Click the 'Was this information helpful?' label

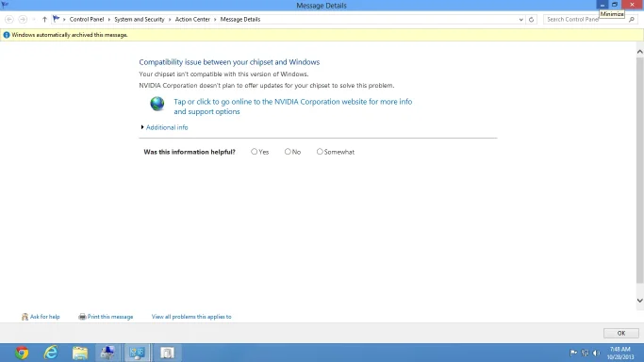click(190, 152)
